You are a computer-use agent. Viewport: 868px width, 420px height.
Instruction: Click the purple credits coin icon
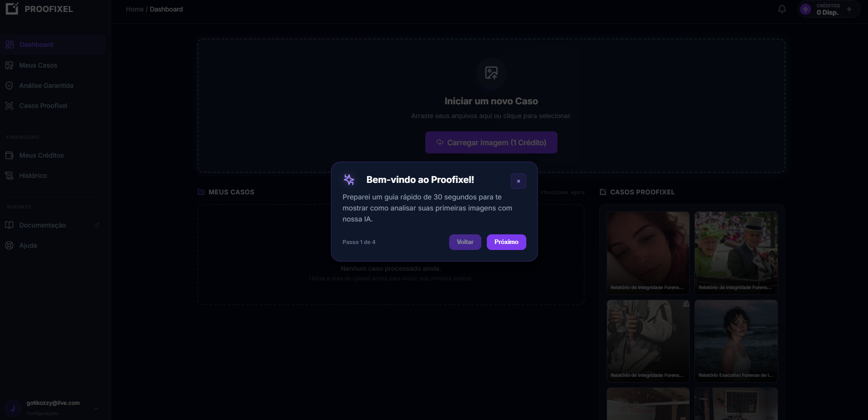click(806, 9)
